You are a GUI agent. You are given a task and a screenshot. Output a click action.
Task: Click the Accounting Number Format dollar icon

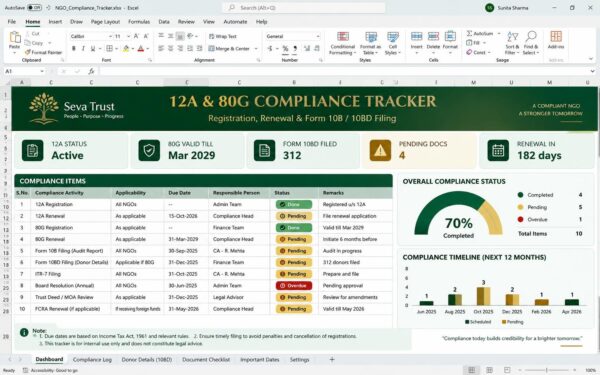coord(270,49)
